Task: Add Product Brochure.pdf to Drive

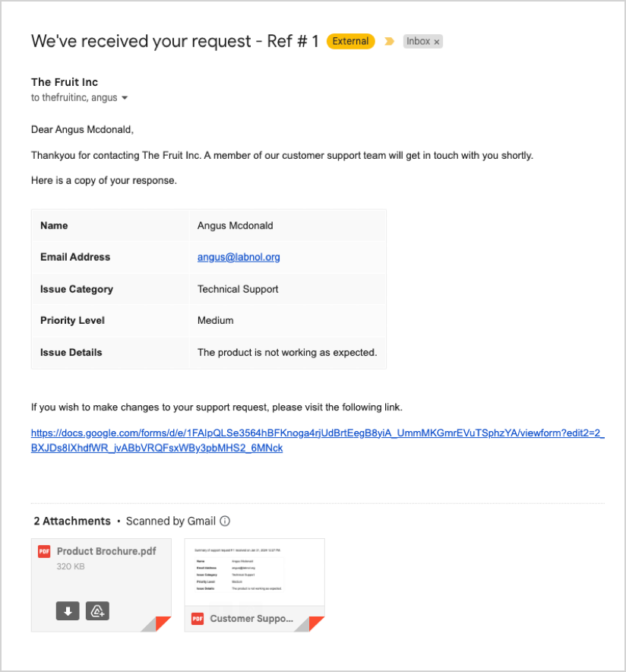Action: [97, 610]
